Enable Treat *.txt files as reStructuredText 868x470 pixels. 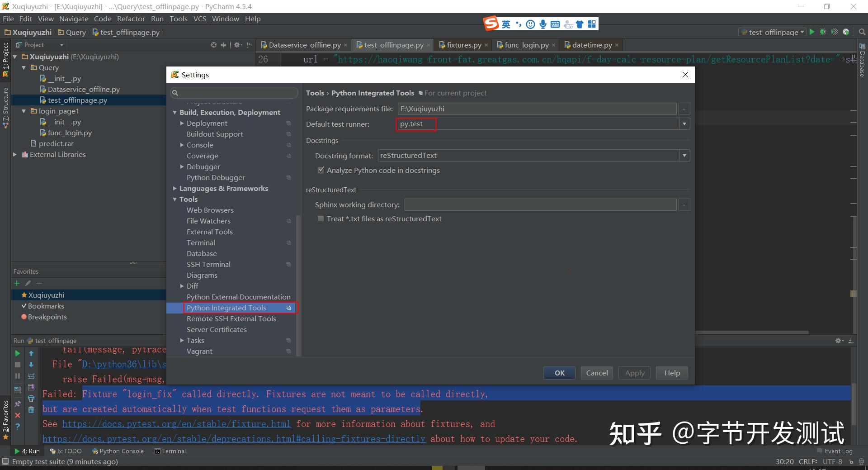click(x=321, y=218)
